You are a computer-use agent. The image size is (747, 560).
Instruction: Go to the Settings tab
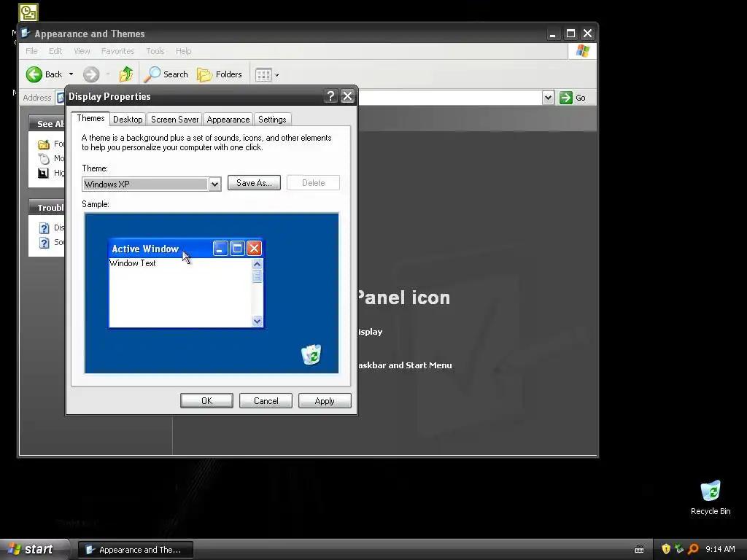[x=272, y=120]
